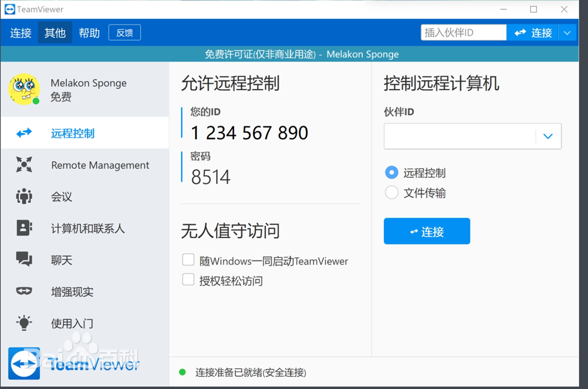This screenshot has width=588, height=389.
Task: Click the 插入伙伴ID input field
Action: [464, 33]
